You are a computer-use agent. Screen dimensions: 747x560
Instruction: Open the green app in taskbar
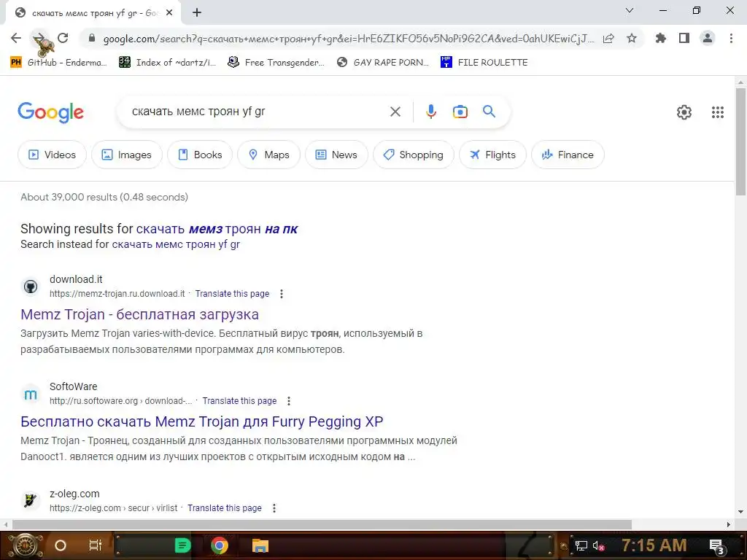[x=182, y=545]
